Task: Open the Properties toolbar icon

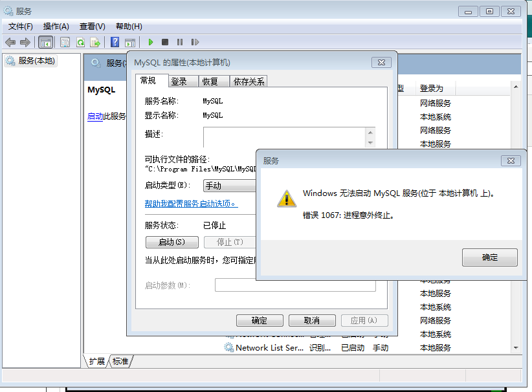Action: 64,41
